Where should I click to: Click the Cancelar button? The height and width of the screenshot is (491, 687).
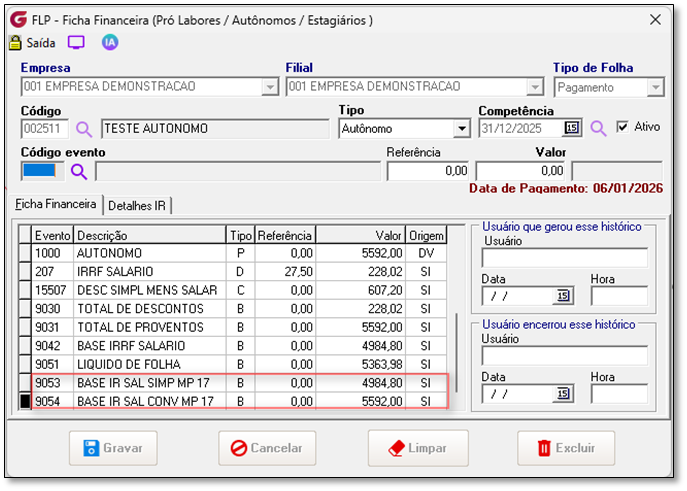[x=267, y=448]
